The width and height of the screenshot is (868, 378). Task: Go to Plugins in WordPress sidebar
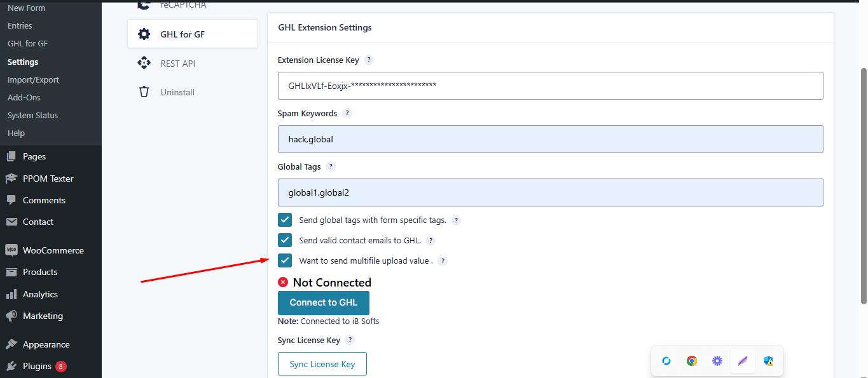pos(37,366)
